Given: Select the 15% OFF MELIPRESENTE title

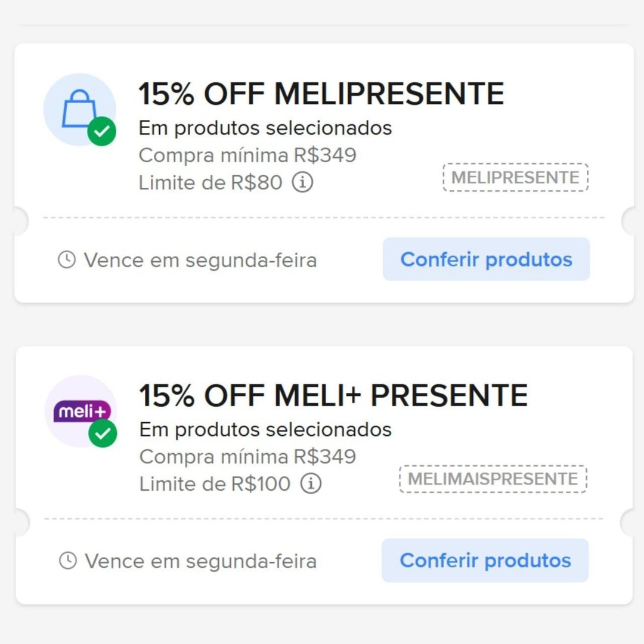Looking at the screenshot, I should click(x=321, y=94).
